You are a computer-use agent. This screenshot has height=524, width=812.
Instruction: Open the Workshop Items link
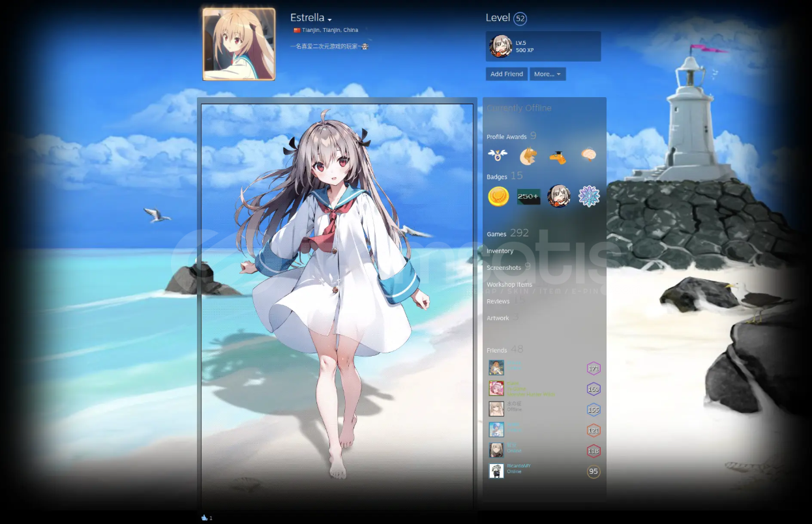(509, 285)
